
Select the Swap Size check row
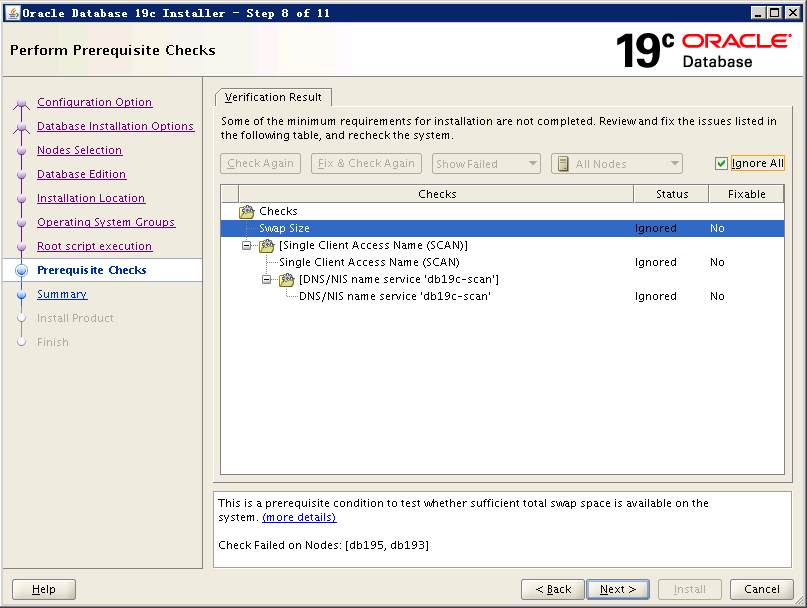(502, 229)
